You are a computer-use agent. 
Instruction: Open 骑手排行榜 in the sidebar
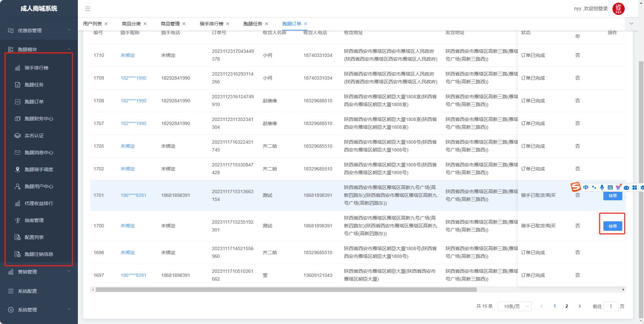click(x=36, y=68)
